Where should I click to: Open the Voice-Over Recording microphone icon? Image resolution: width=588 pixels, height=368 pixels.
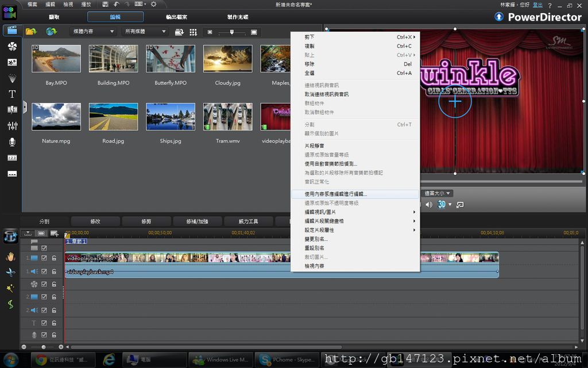12,142
